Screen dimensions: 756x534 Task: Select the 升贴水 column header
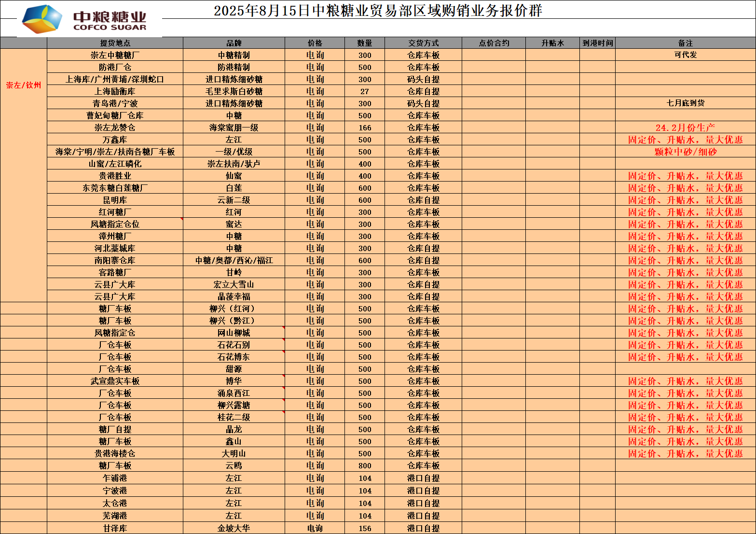552,43
